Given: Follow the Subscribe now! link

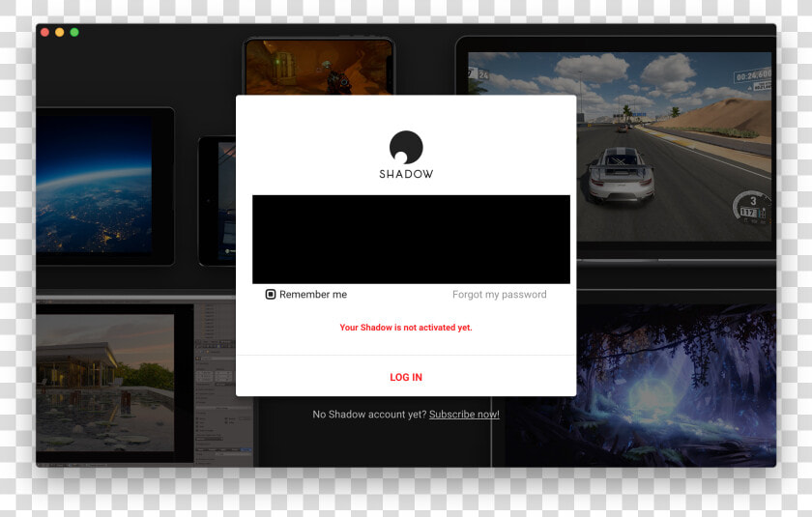Looking at the screenshot, I should click(464, 414).
